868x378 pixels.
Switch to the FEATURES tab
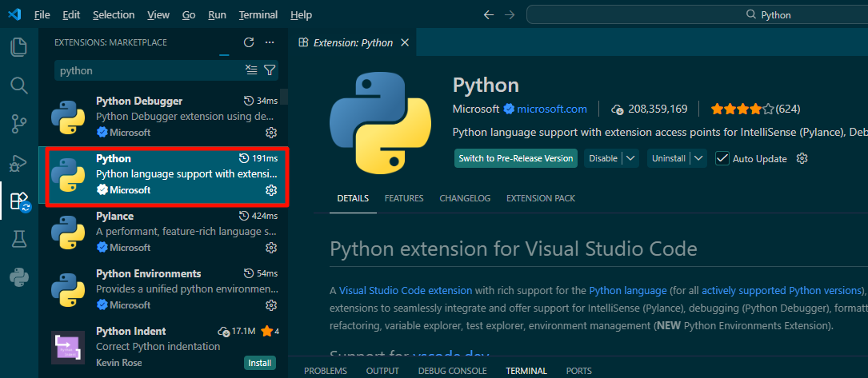click(404, 198)
